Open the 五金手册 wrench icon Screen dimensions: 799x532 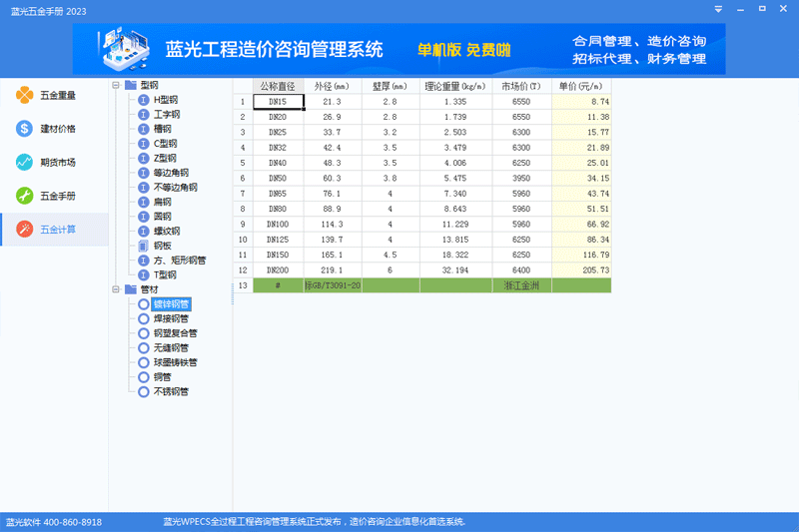pos(24,196)
